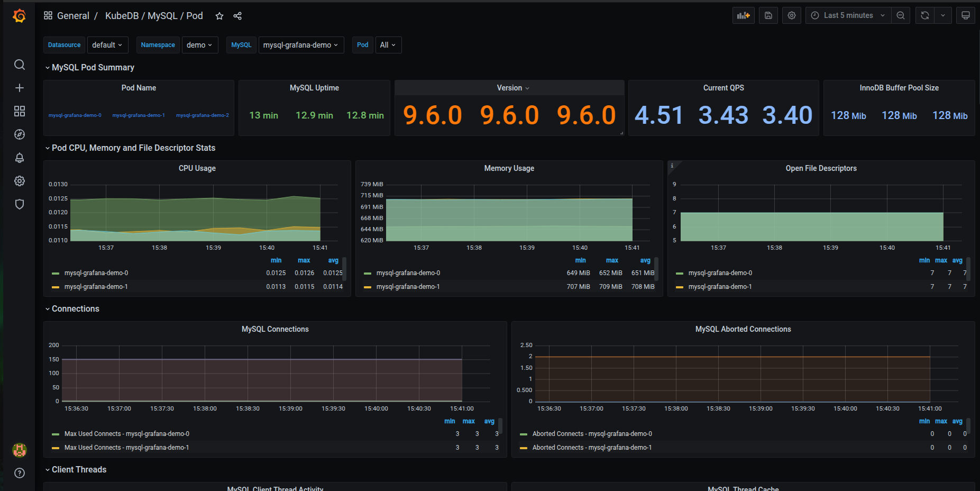Image resolution: width=980 pixels, height=491 pixels.
Task: Toggle Max Used Connects - mysql-grafana-demo-0 series
Action: pyautogui.click(x=127, y=434)
